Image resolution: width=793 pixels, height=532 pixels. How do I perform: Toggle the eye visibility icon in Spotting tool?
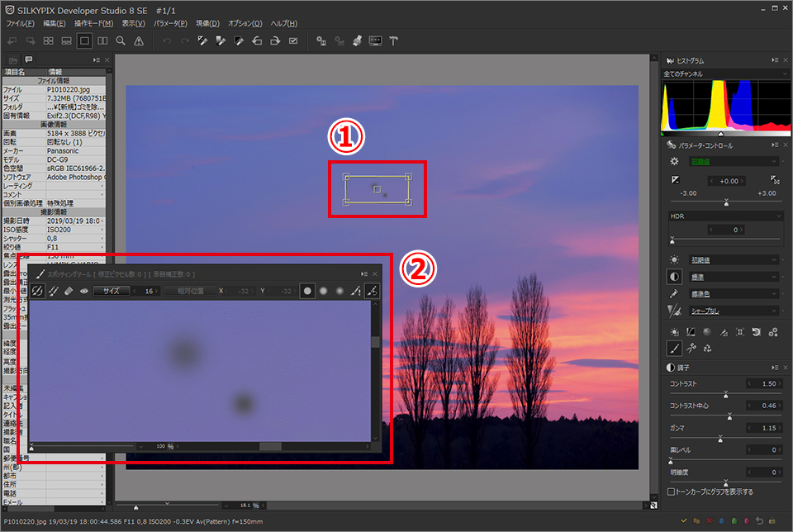click(83, 291)
